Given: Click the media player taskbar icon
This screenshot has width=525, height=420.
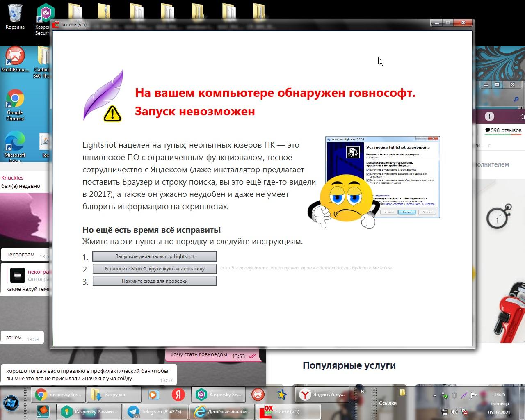Looking at the screenshot, I should click(153, 395).
